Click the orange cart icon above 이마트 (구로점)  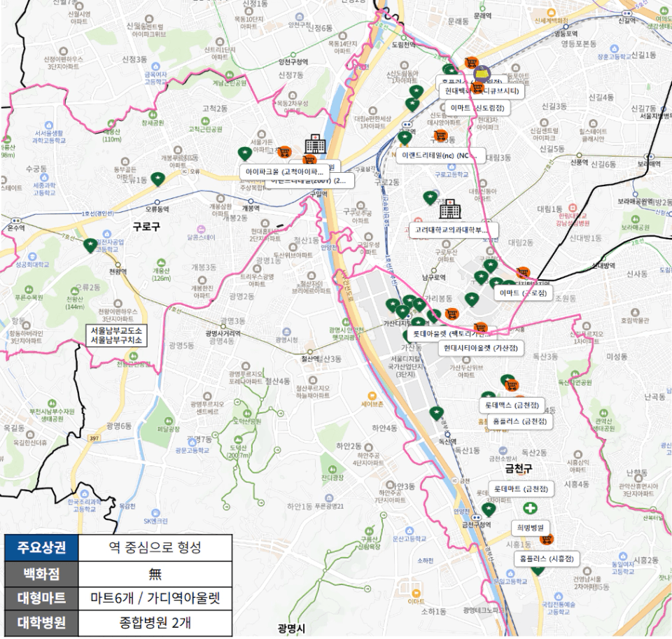tap(522, 272)
